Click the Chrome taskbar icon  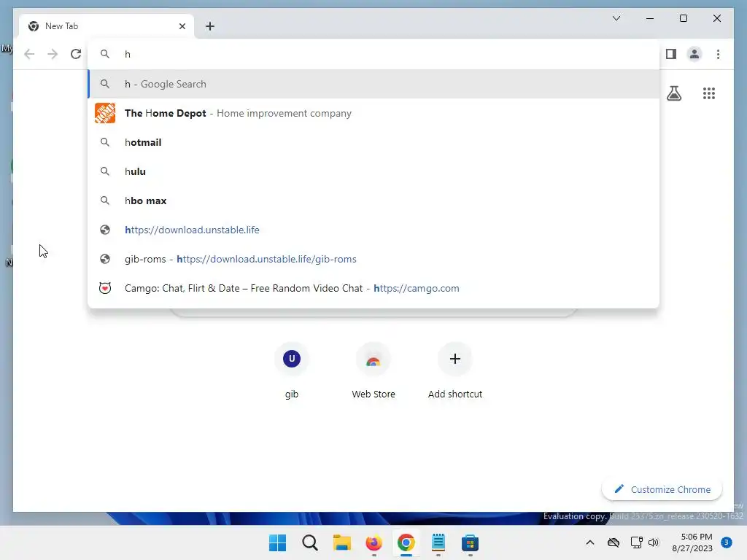point(406,542)
